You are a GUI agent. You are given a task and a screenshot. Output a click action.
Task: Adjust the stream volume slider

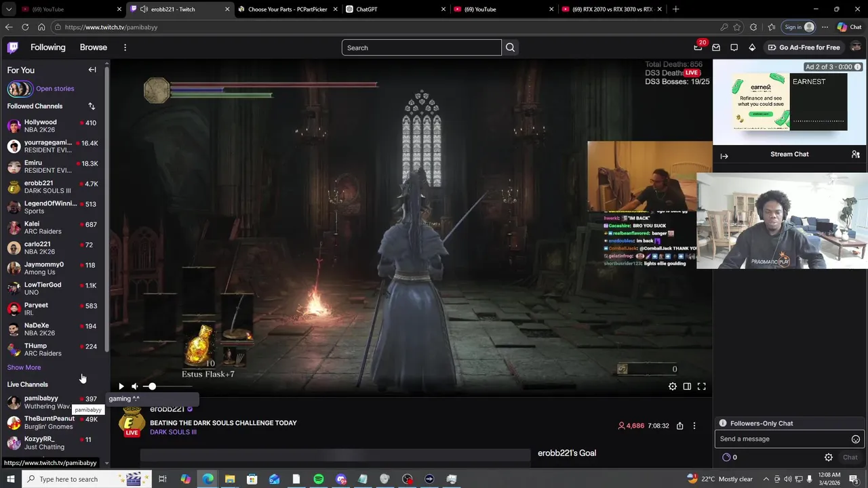[169, 386]
